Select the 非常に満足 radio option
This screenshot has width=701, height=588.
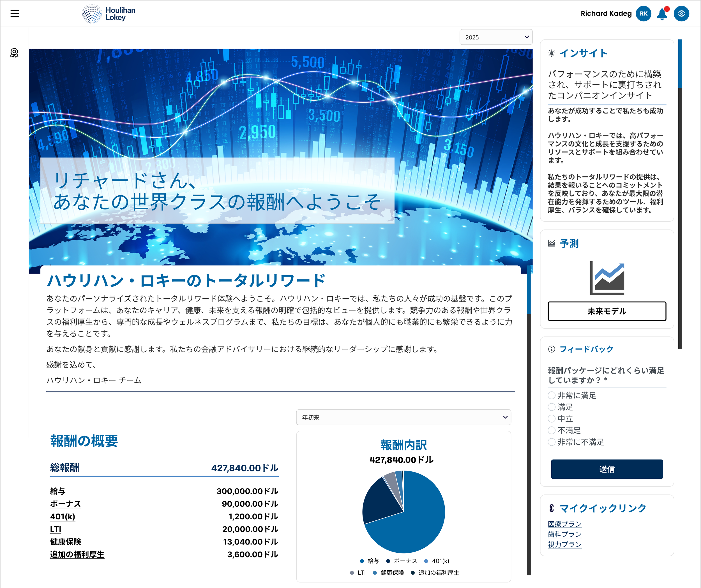point(552,395)
